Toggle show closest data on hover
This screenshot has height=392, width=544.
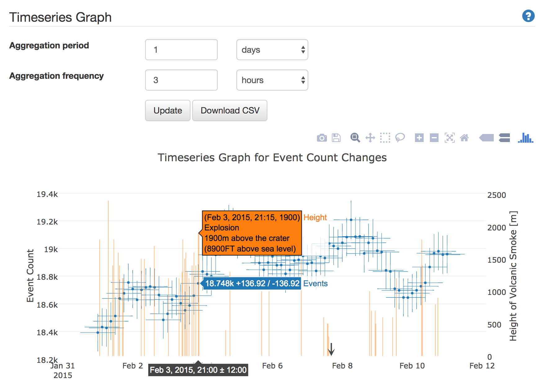486,138
